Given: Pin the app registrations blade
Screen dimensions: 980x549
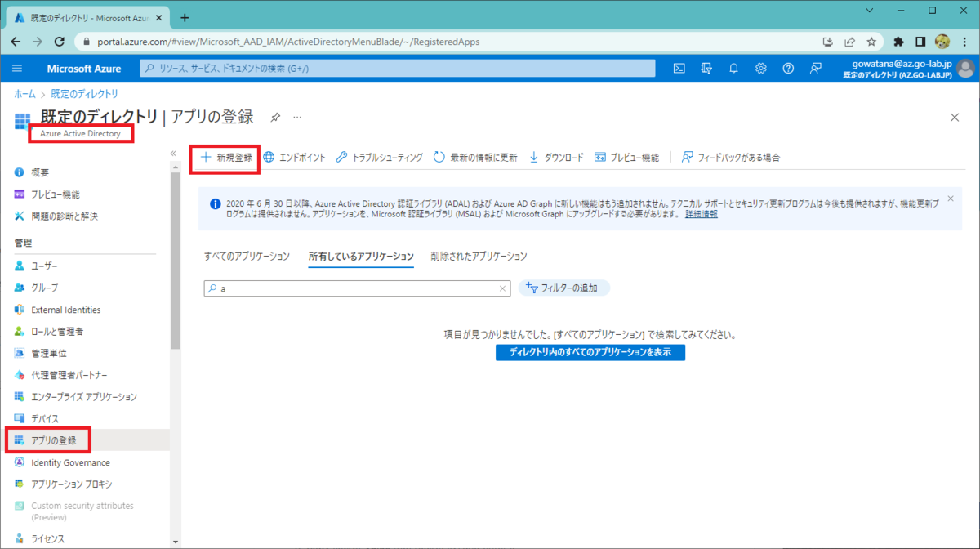Looking at the screenshot, I should [276, 118].
